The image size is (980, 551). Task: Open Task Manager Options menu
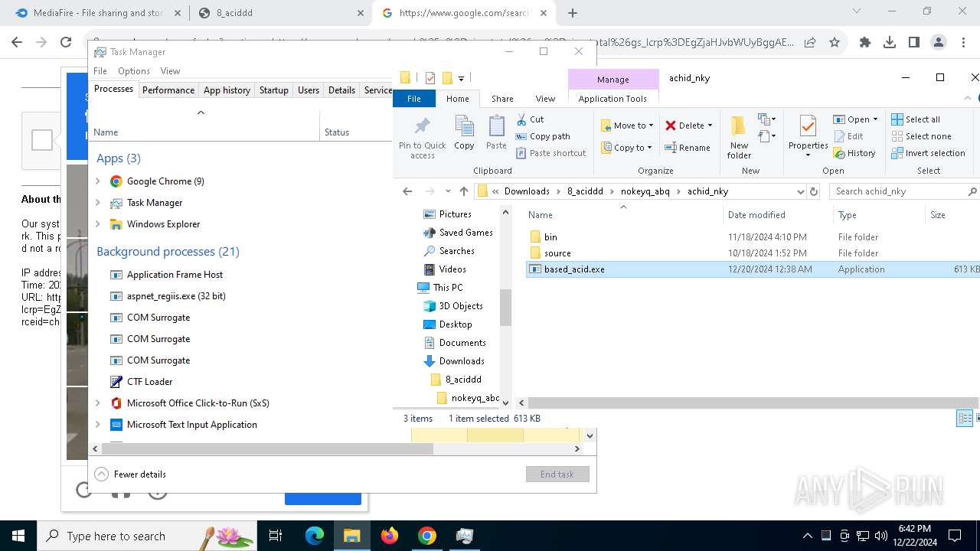(134, 71)
